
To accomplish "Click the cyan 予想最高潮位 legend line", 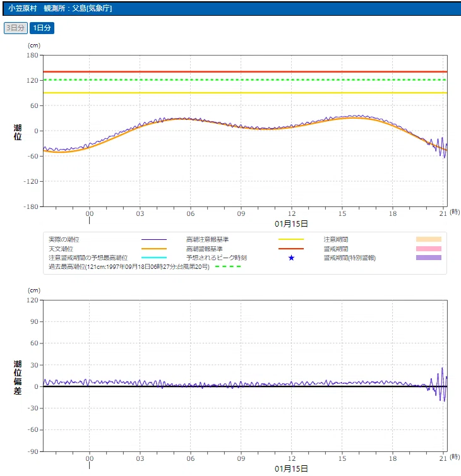I will click(x=154, y=258).
